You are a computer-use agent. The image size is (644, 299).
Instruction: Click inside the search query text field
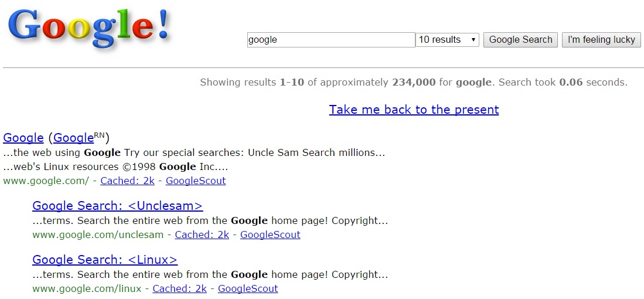[x=331, y=40]
